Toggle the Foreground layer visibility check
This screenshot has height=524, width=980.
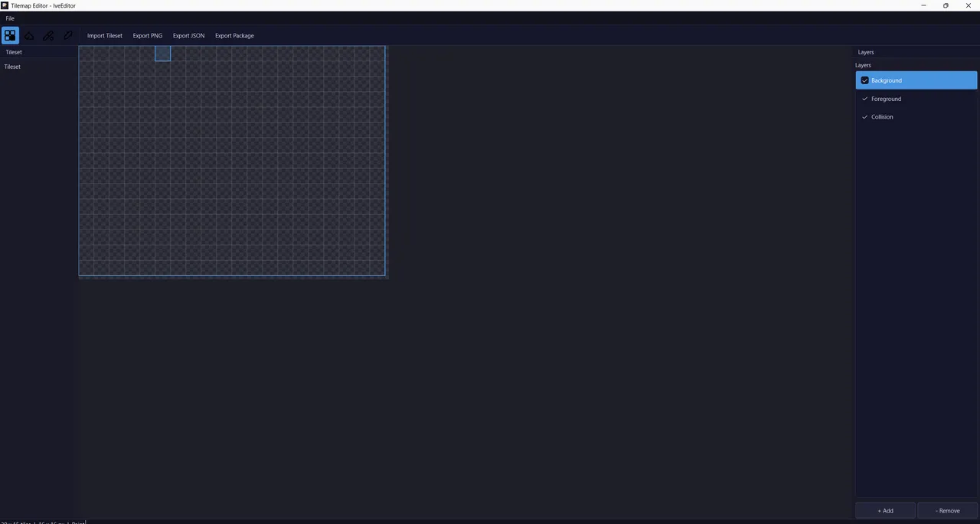click(x=865, y=99)
